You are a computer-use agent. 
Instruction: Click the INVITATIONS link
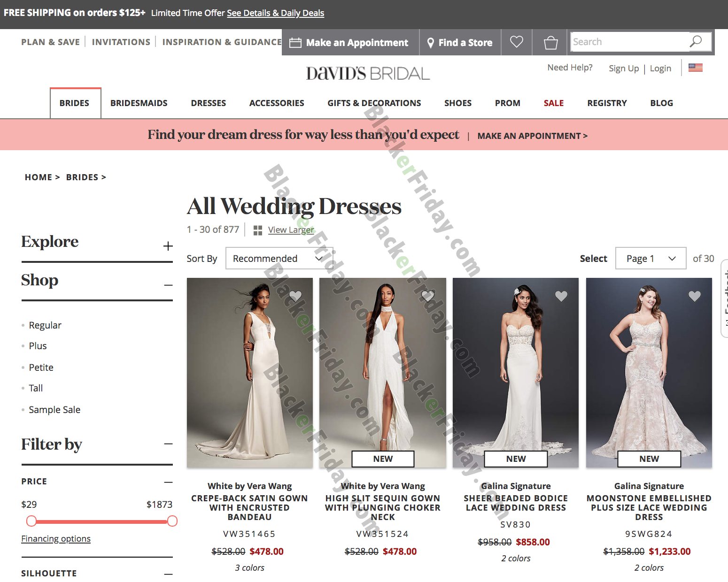click(121, 42)
